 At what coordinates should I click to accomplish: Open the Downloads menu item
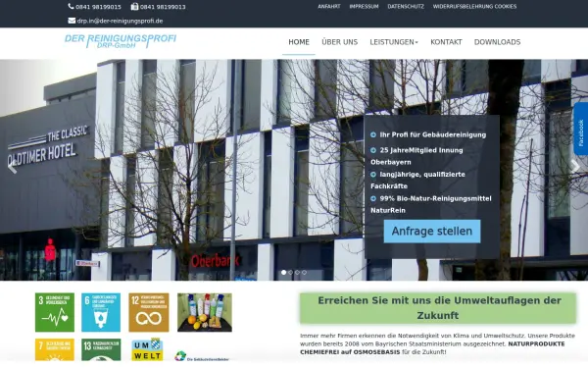(x=497, y=42)
